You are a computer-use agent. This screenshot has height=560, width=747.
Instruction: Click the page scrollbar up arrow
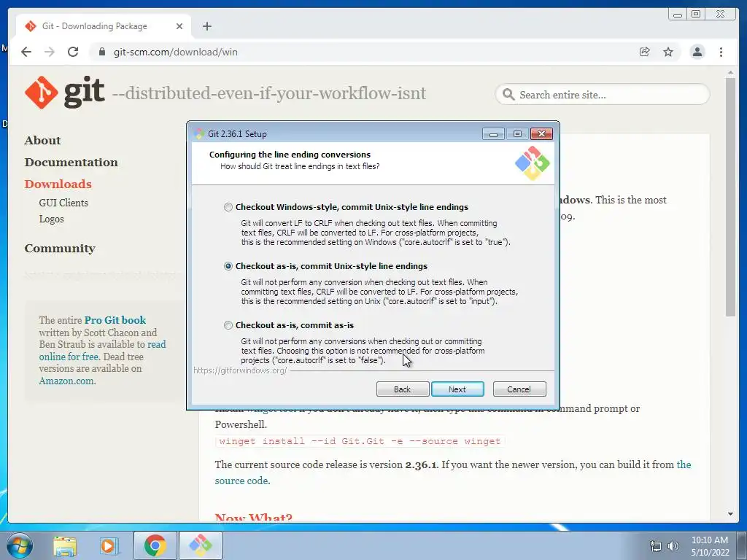[x=731, y=73]
